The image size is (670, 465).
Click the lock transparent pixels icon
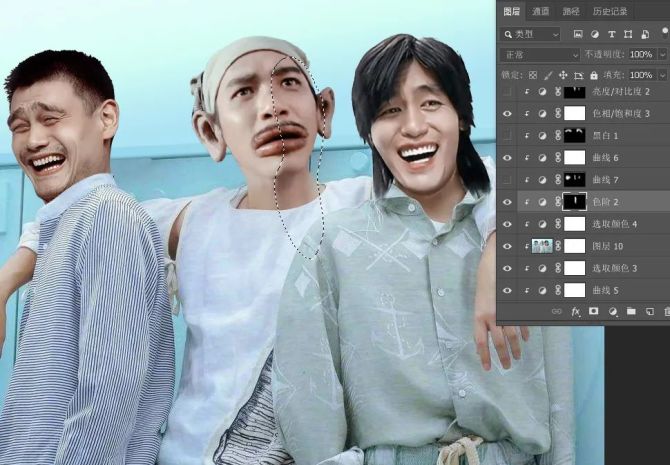pyautogui.click(x=533, y=75)
